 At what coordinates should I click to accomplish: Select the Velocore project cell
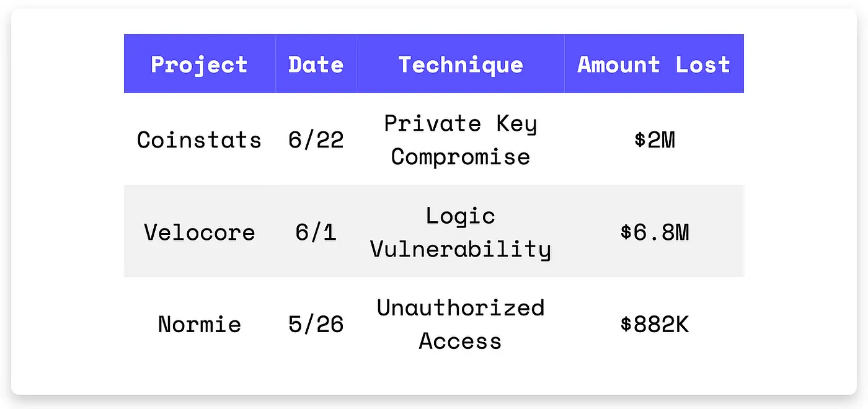[x=200, y=232]
